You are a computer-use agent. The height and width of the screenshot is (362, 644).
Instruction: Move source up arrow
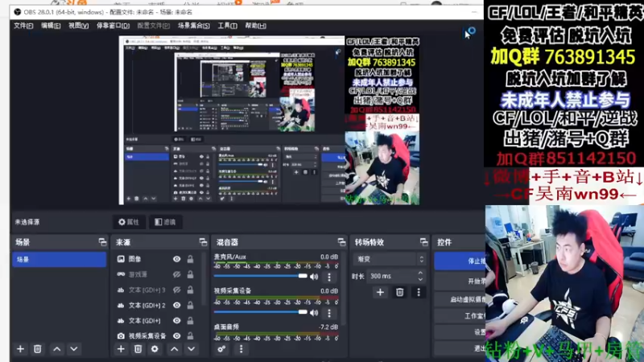coord(174,349)
